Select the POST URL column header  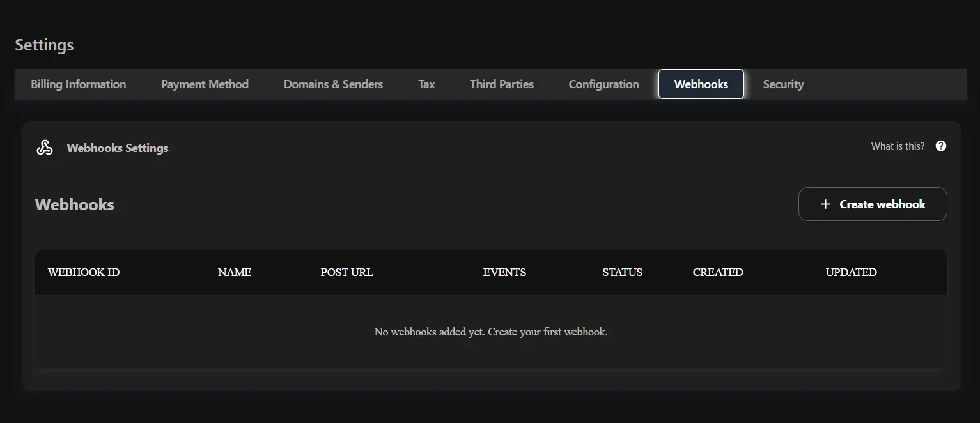(x=346, y=272)
